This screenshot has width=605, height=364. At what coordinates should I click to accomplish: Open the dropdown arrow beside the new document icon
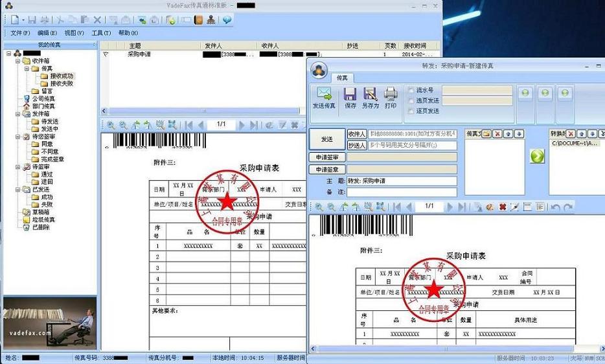click(23, 19)
